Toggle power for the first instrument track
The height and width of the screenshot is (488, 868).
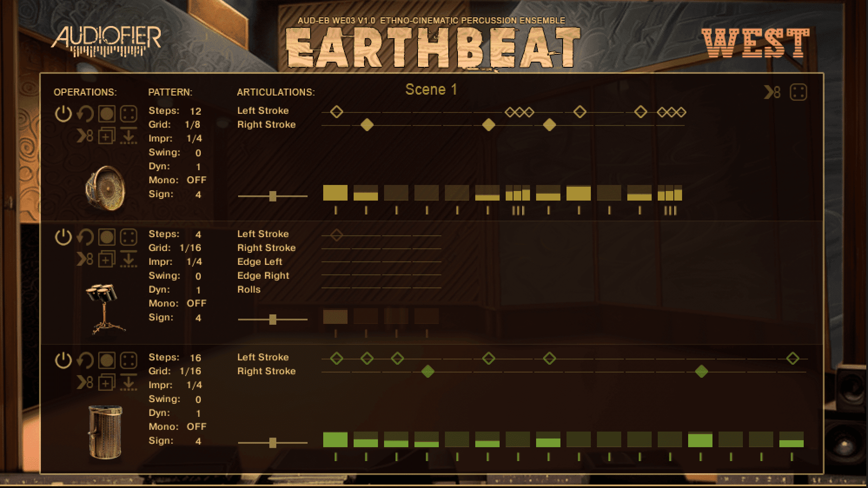pyautogui.click(x=63, y=114)
